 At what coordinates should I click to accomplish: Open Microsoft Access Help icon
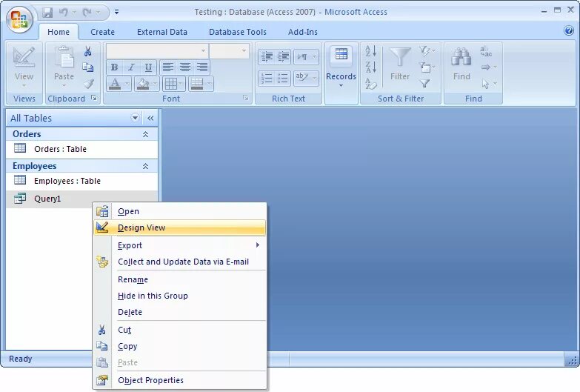click(569, 30)
